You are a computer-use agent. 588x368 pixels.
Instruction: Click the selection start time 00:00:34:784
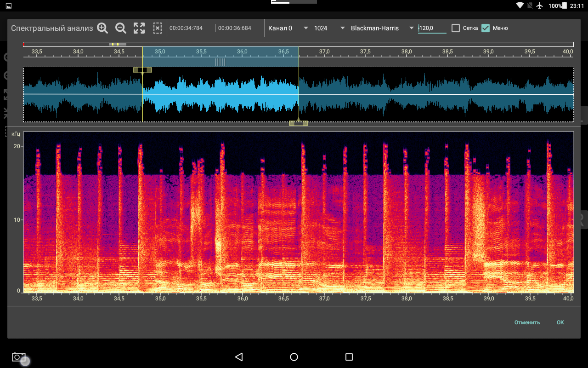pos(186,28)
